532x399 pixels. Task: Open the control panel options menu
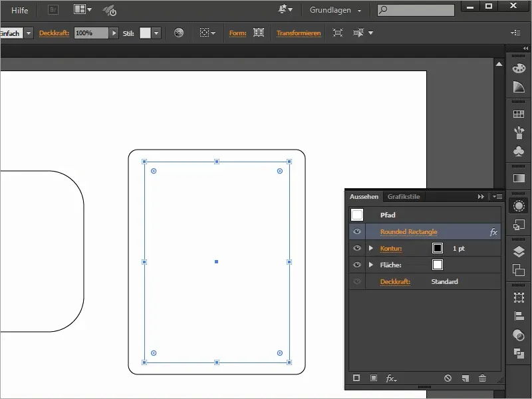(x=516, y=33)
